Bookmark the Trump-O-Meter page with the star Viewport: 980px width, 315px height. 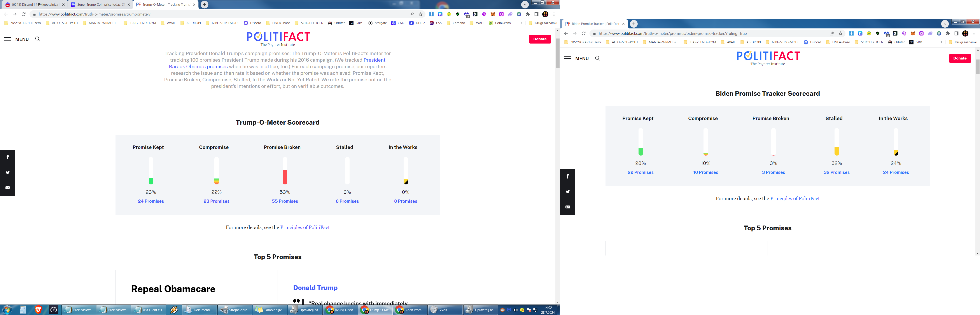(x=420, y=14)
